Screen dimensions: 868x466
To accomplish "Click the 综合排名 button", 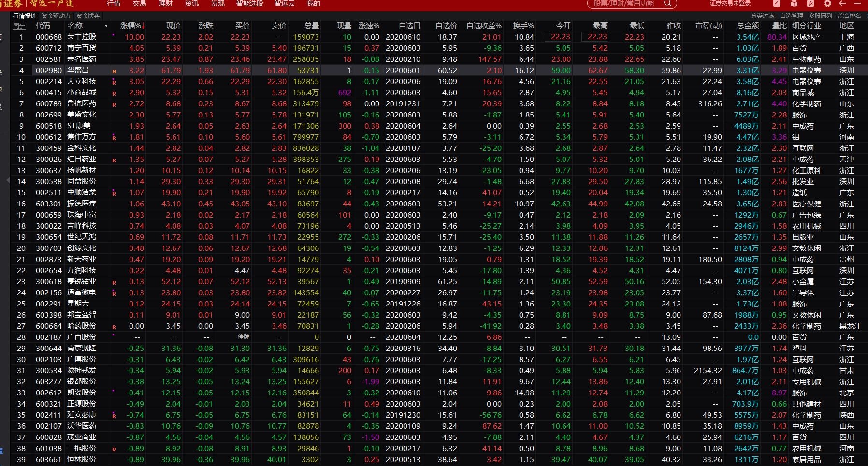I will (850, 16).
